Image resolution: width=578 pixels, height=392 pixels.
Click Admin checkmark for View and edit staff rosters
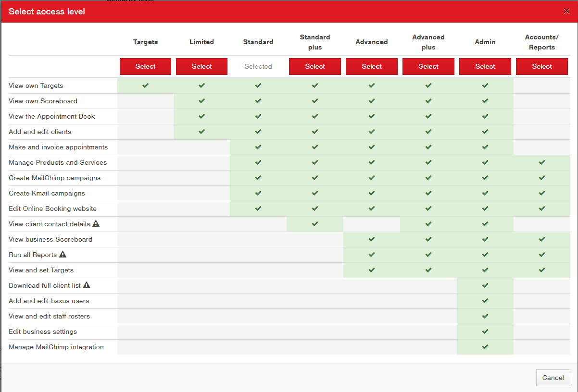[485, 316]
